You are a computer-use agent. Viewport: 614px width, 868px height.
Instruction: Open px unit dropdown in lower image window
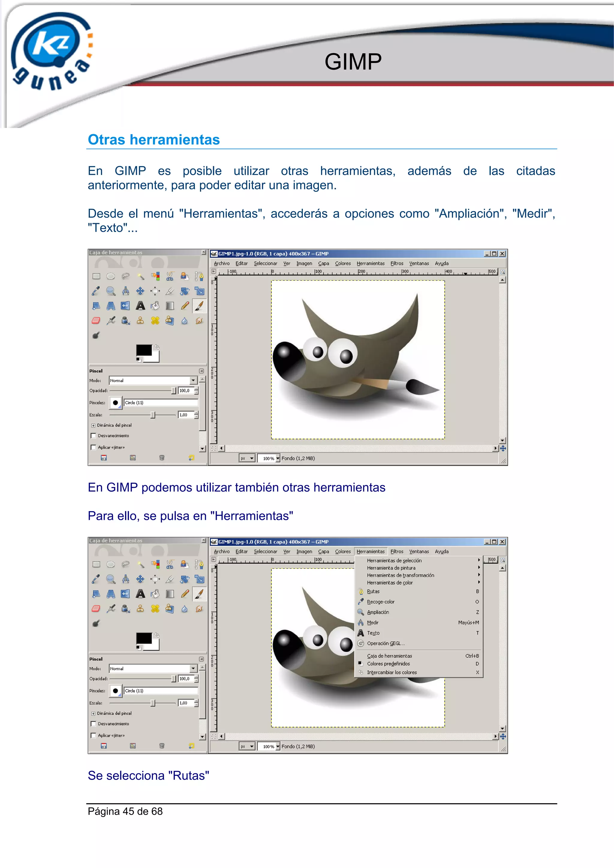point(247,746)
